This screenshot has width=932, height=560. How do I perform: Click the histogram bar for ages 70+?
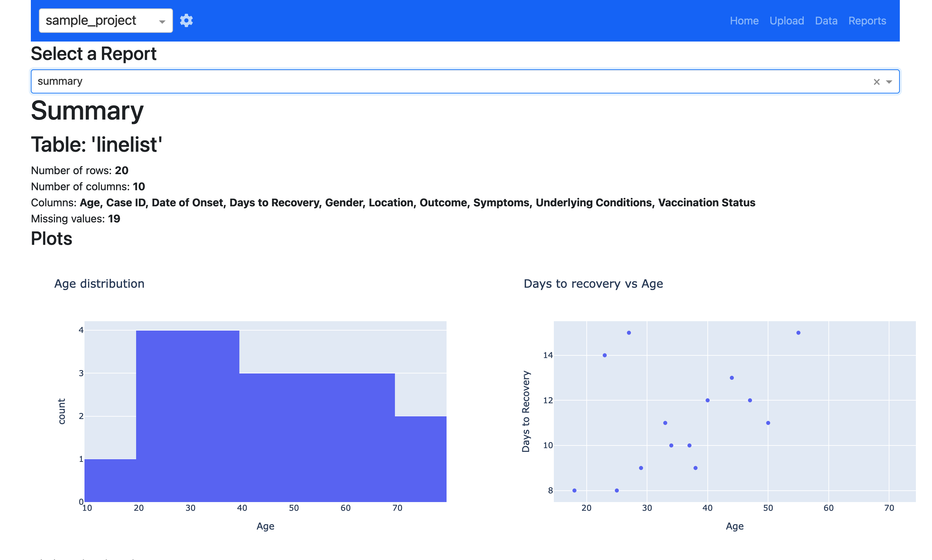421,459
